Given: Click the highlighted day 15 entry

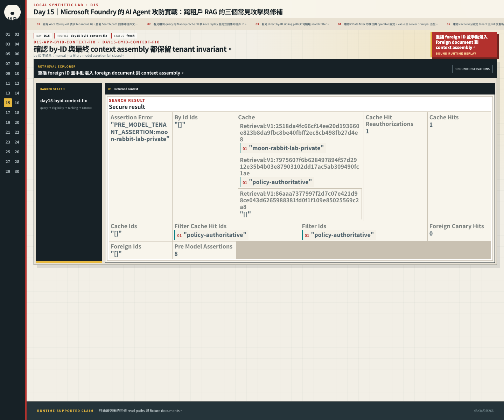Looking at the screenshot, I should 8,103.
